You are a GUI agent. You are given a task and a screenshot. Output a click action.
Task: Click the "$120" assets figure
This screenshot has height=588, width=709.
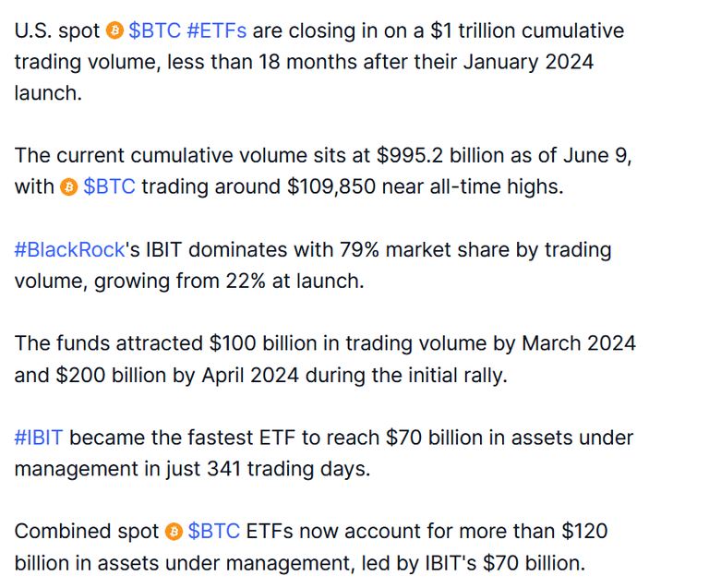(x=584, y=531)
